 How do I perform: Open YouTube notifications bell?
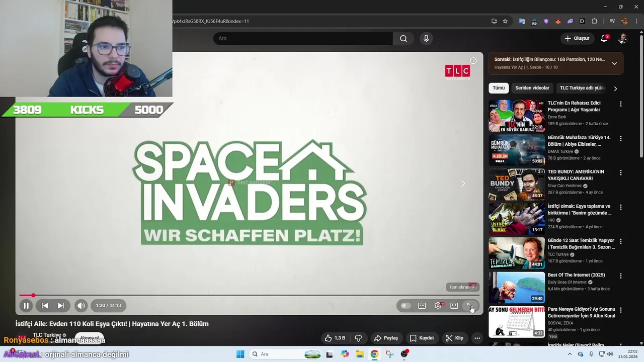[605, 39]
